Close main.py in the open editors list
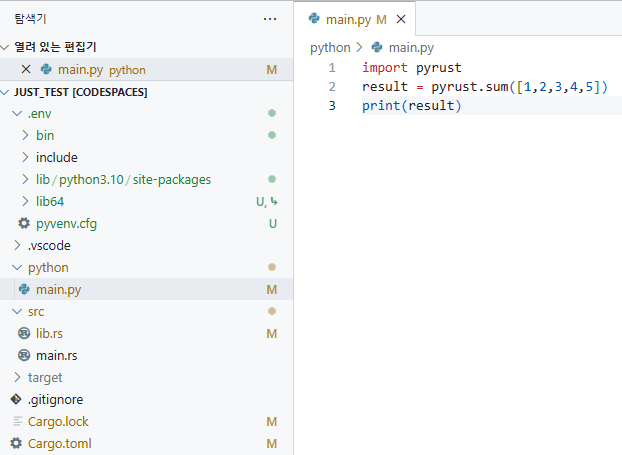 [26, 70]
